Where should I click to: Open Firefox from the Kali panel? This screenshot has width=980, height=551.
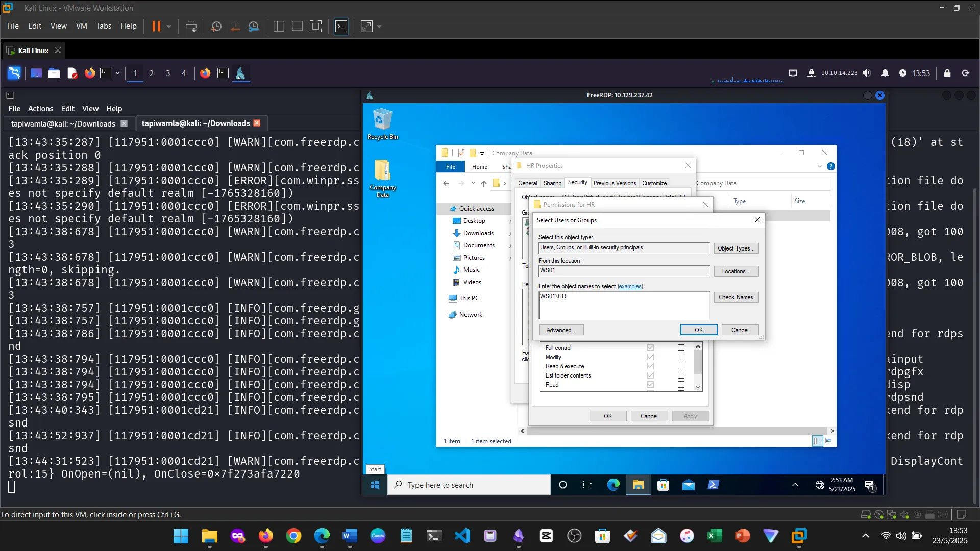[90, 73]
